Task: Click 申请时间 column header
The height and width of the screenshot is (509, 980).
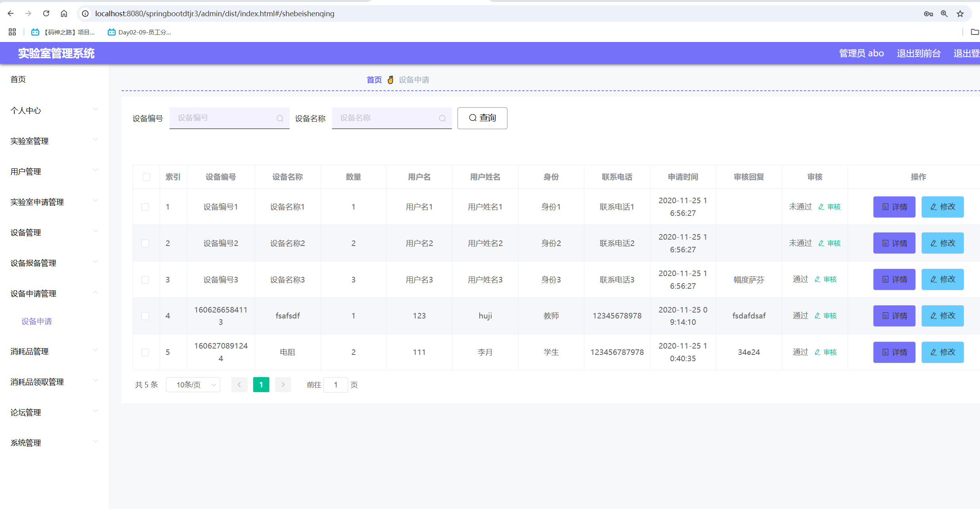Action: [683, 177]
